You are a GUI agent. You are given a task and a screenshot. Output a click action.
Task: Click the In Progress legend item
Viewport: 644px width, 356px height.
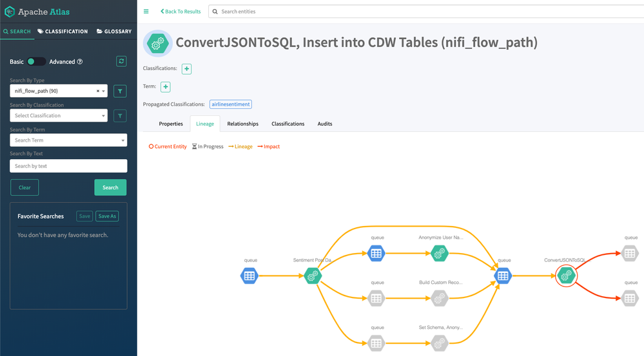pyautogui.click(x=208, y=146)
